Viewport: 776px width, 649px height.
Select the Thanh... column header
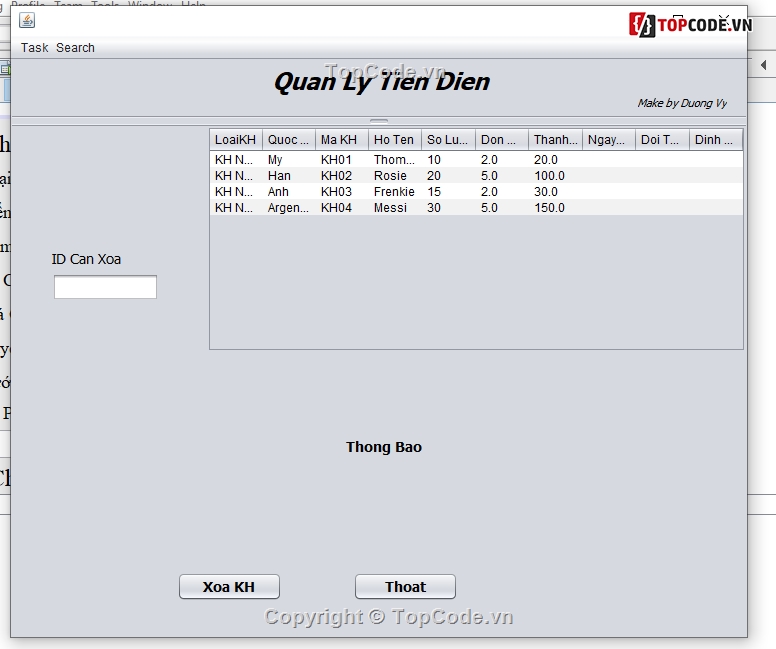[x=555, y=140]
